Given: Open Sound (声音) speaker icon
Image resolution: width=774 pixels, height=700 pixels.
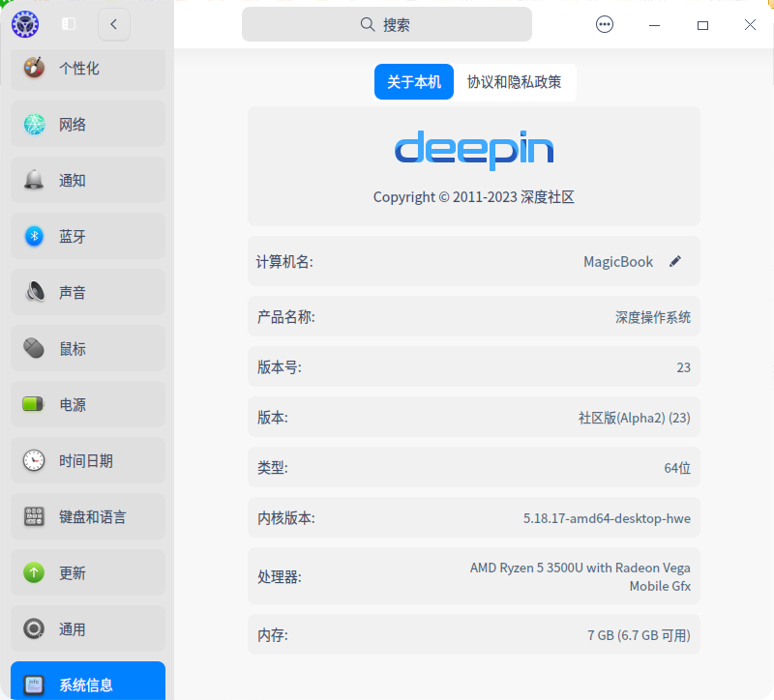Looking at the screenshot, I should (35, 292).
